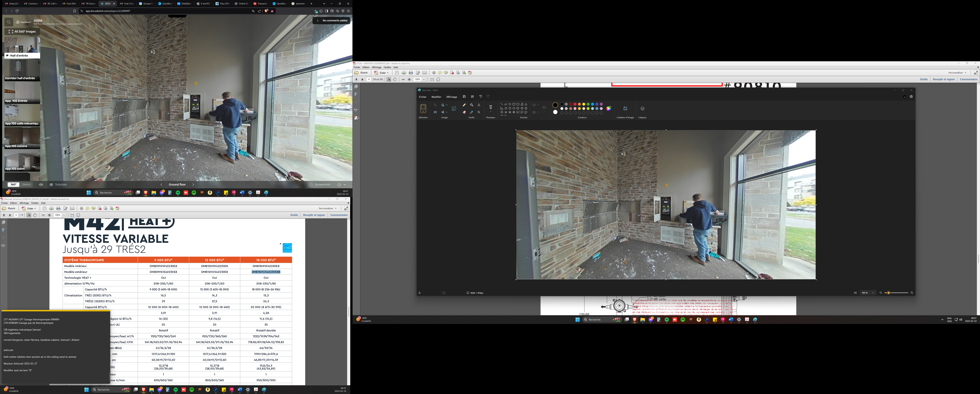Expand the Créer dropdown in brochure Acrobat
The image size is (980, 394).
click(35, 208)
